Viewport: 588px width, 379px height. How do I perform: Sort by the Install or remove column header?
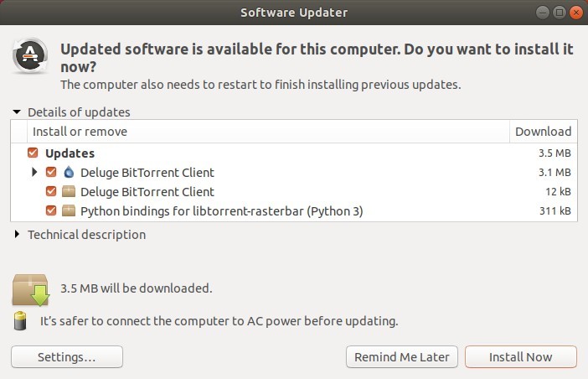click(268, 132)
